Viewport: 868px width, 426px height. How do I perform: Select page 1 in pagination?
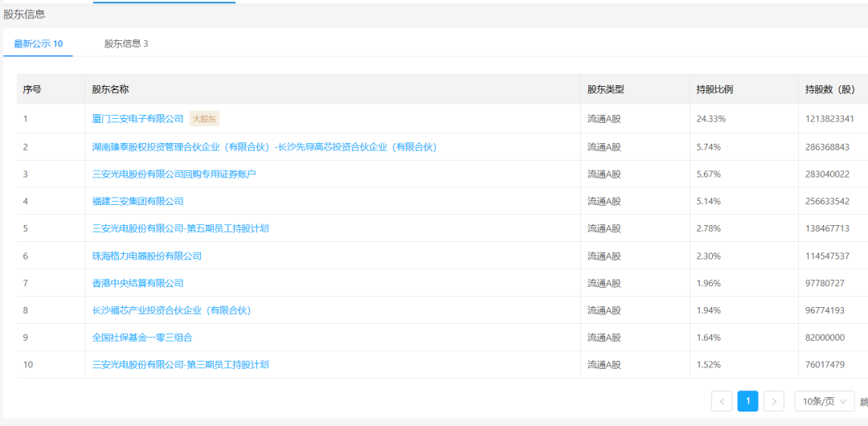point(748,401)
